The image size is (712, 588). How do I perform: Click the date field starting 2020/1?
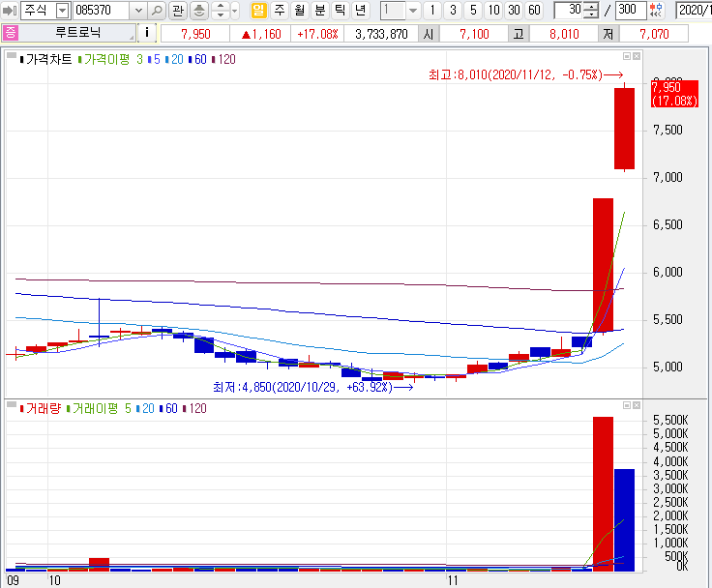coord(694,10)
